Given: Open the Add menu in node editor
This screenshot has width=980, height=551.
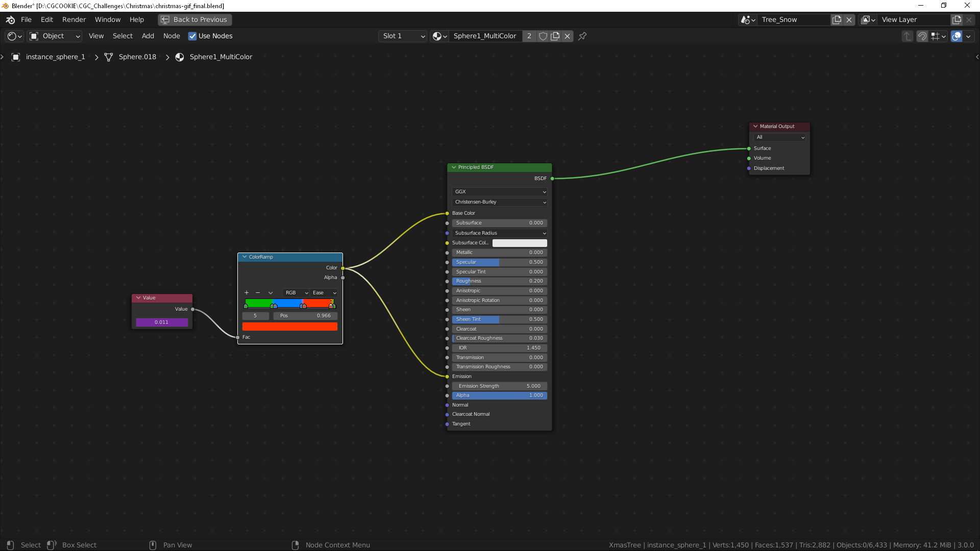Looking at the screenshot, I should (x=148, y=36).
